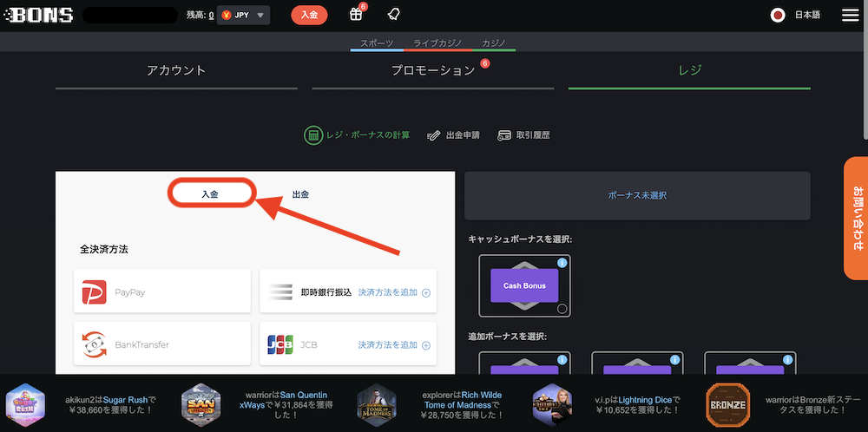This screenshot has height=432, width=868.
Task: Select the PayPay logo
Action: coord(94,292)
